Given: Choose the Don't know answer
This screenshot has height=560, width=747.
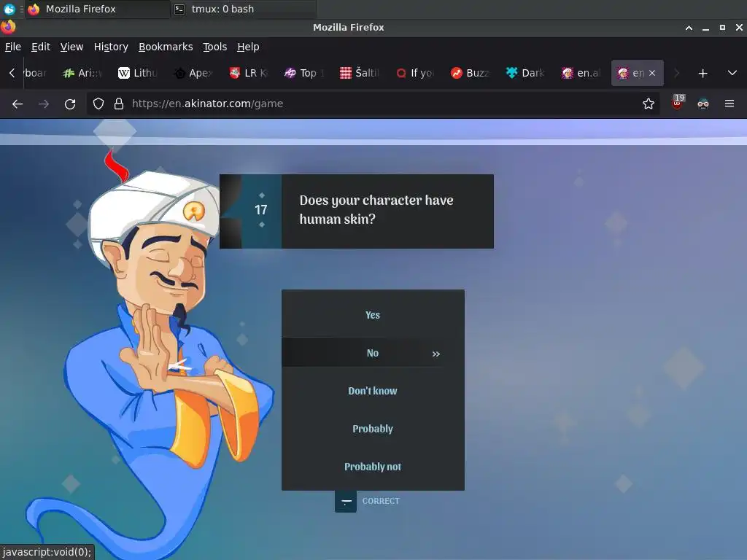Looking at the screenshot, I should [373, 391].
